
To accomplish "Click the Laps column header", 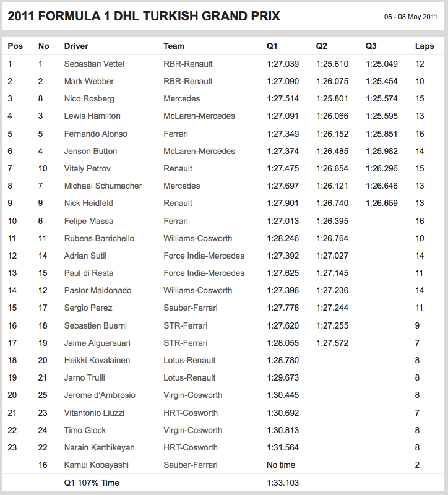I will coord(424,46).
